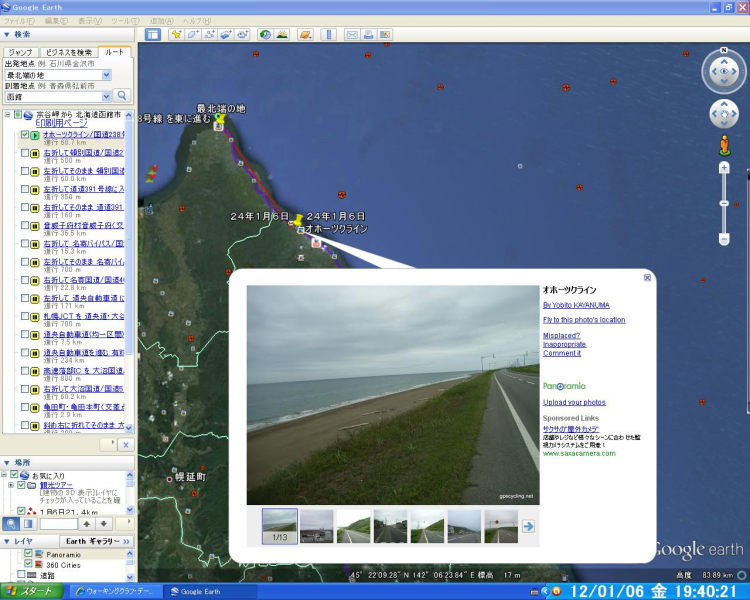
Task: Collapse the レイヤ layers panel triangle
Action: (x=7, y=541)
